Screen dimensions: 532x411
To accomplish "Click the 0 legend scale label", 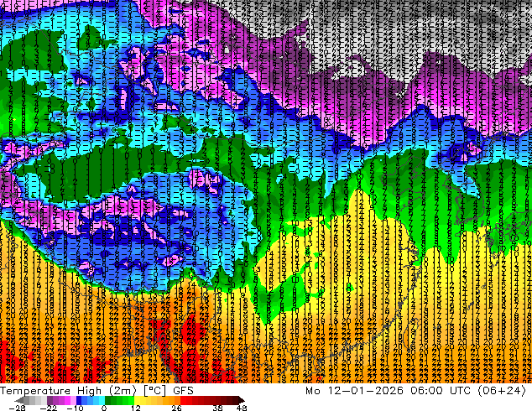I will (x=104, y=408).
